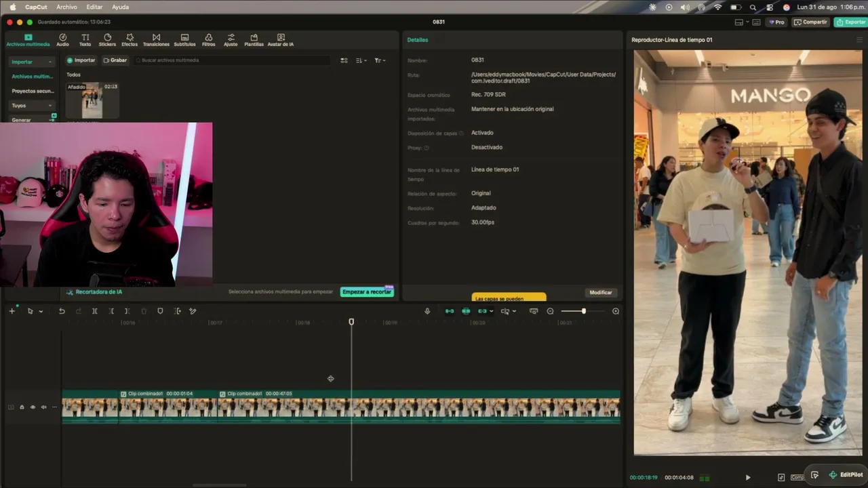Open the sort order dropdown

361,60
